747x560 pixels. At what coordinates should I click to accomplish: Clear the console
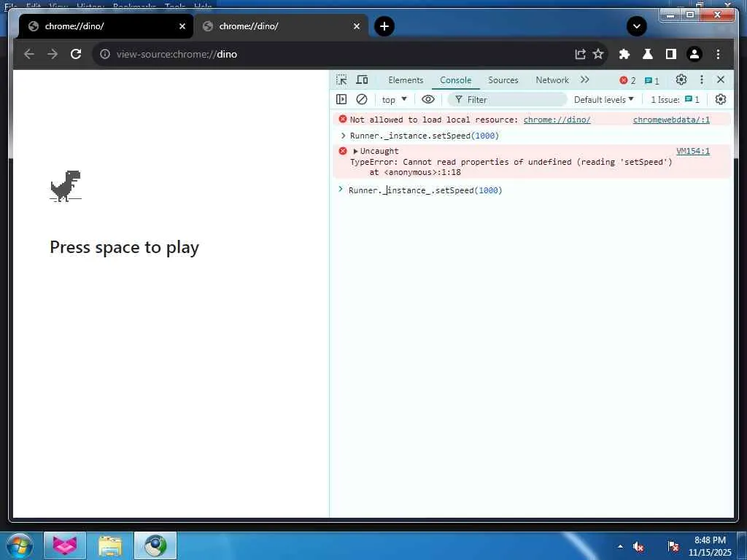(362, 99)
